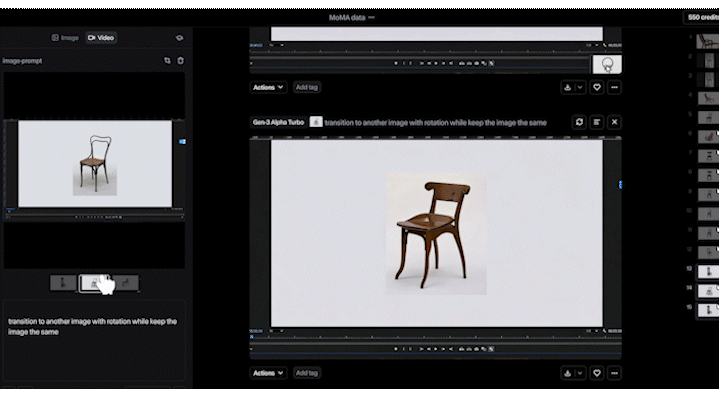
Task: Expand the upper Actions dropdown
Action: [x=268, y=87]
